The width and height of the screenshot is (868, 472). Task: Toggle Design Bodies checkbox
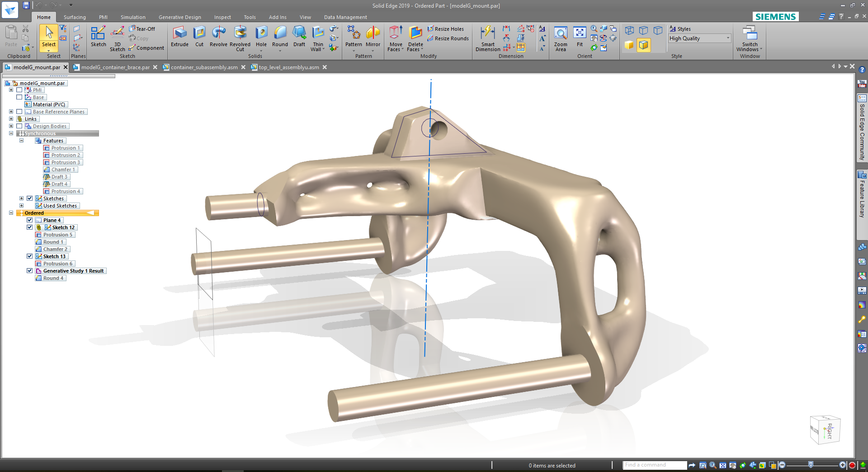[x=19, y=126]
